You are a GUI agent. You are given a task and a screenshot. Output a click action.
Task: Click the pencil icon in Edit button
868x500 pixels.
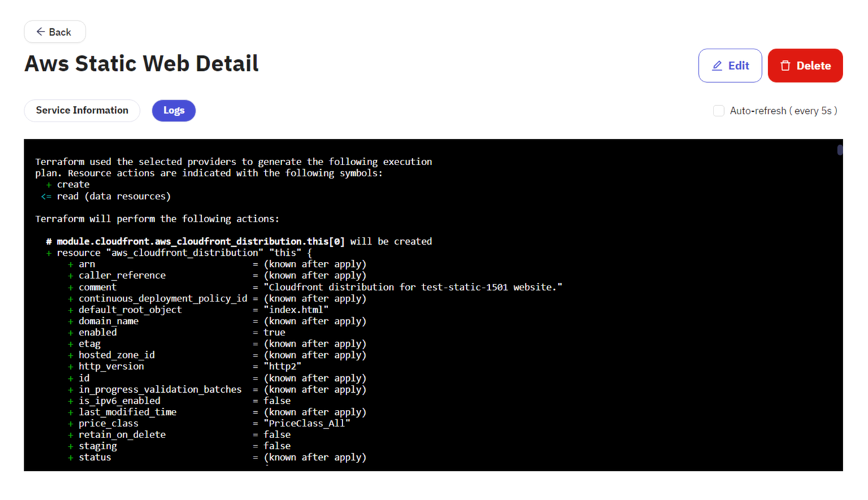pyautogui.click(x=717, y=66)
